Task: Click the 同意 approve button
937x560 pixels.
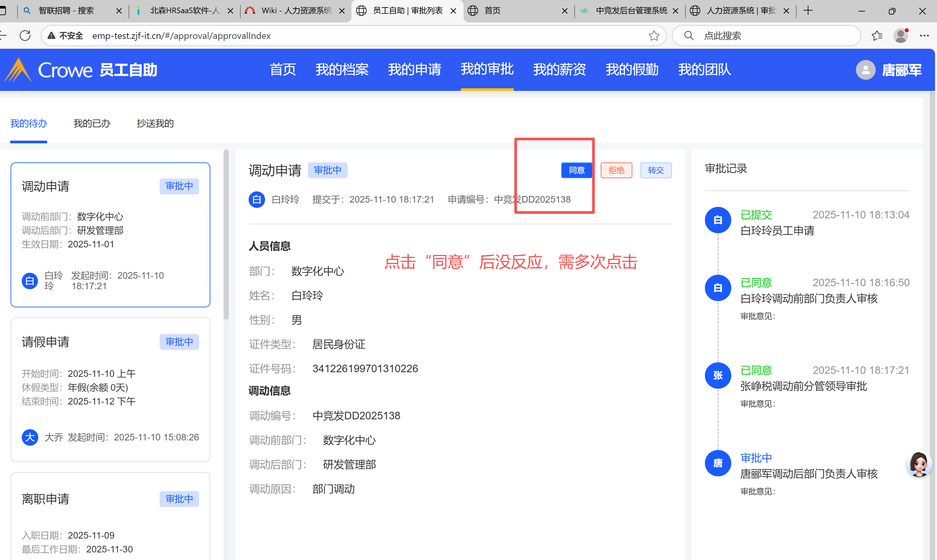Action: click(576, 170)
